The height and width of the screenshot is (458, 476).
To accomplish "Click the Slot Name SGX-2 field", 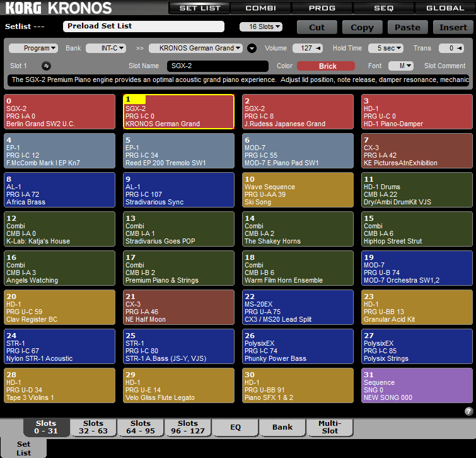I will pyautogui.click(x=218, y=66).
